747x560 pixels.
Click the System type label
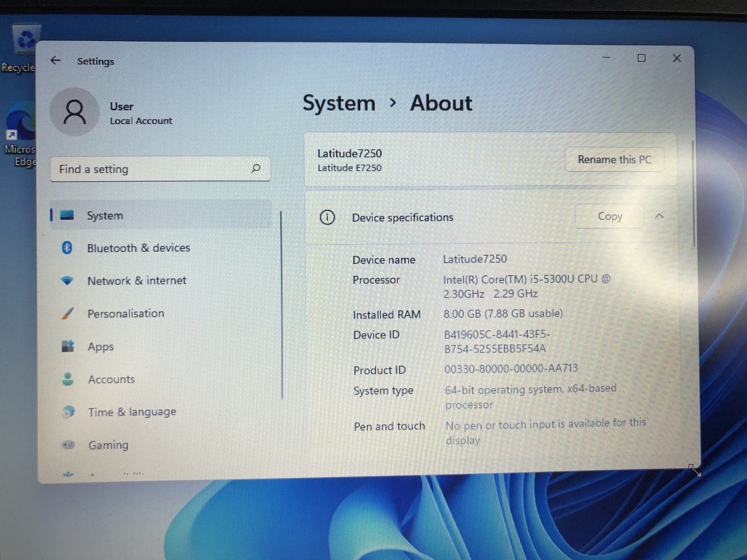click(x=384, y=391)
